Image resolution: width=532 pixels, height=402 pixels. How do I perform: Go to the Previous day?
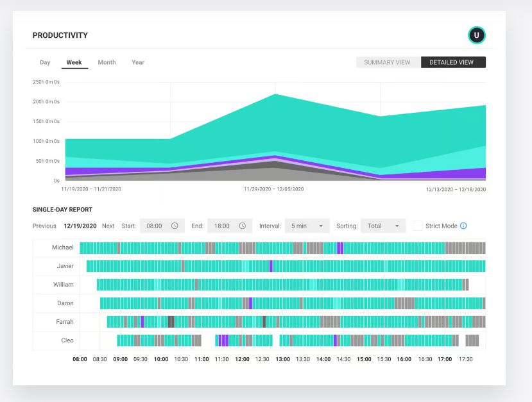(44, 226)
